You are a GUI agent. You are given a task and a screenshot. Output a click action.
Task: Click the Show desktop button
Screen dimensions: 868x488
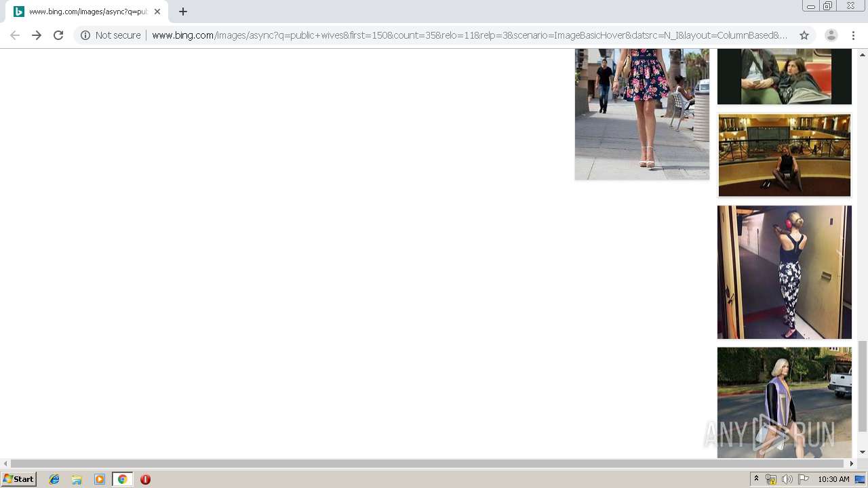pos(861,479)
